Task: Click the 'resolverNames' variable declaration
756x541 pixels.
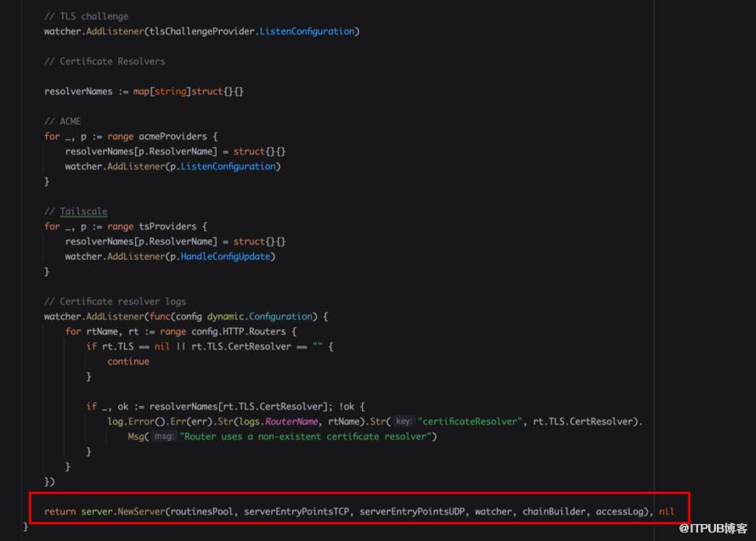Action: click(x=78, y=92)
